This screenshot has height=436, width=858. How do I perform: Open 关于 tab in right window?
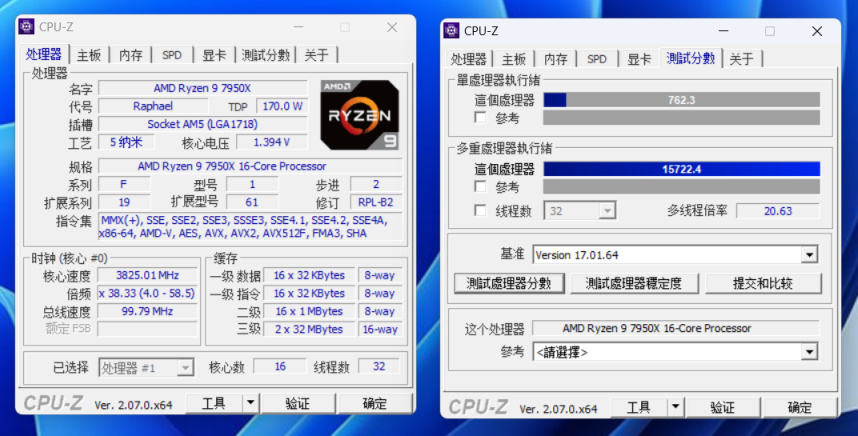(x=741, y=59)
